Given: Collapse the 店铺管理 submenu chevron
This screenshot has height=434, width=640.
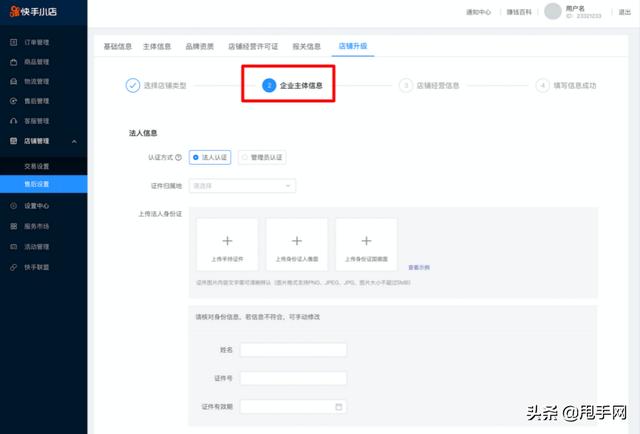Looking at the screenshot, I should tap(74, 141).
